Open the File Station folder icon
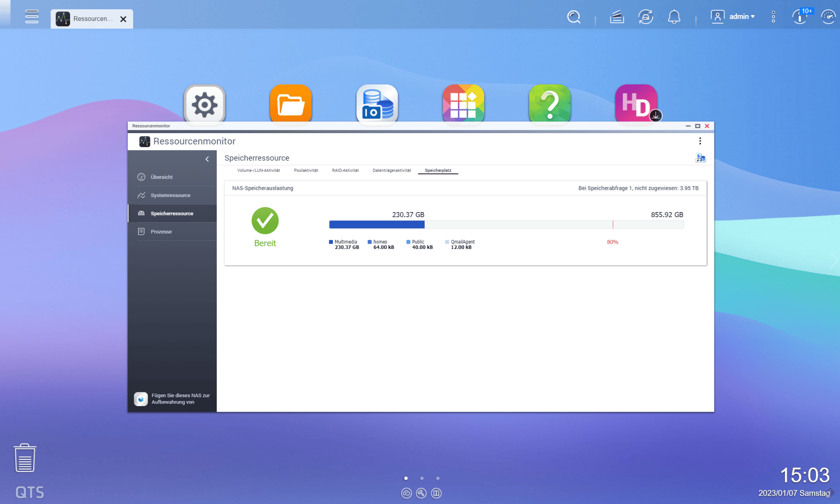840x504 pixels. 291,104
